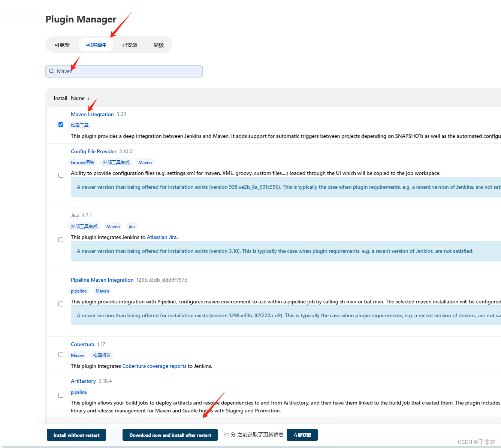The image size is (501, 448).
Task: Click Maven tag in Jira row
Action: [x=113, y=226]
